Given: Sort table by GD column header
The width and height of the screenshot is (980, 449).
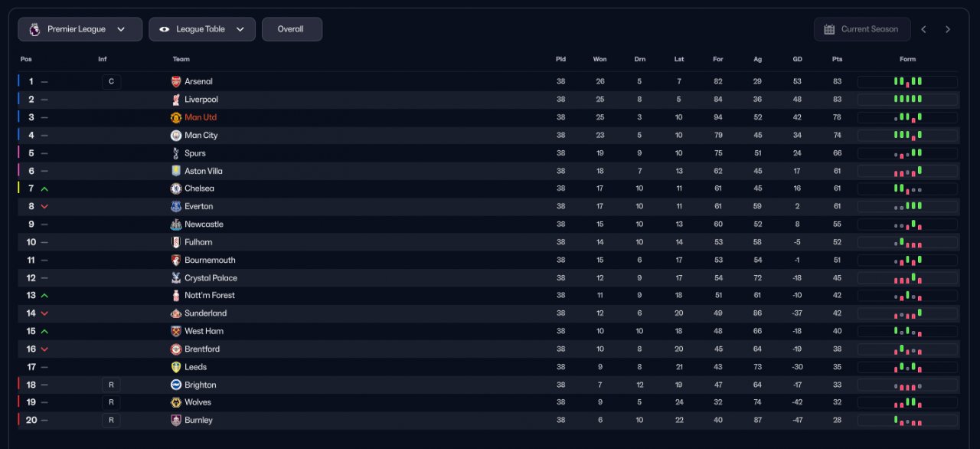Looking at the screenshot, I should point(797,59).
